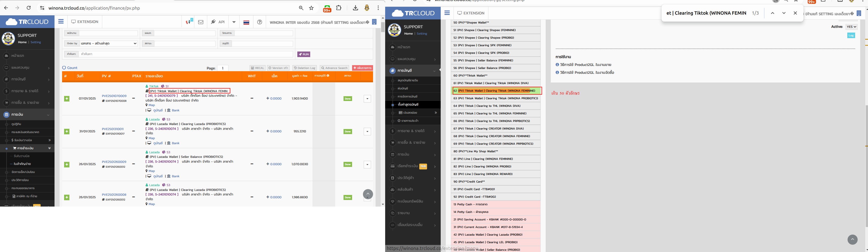Viewport: 868px width, 252px height.
Task: Click the scroll-to-top round button in left window
Action: coord(368,194)
